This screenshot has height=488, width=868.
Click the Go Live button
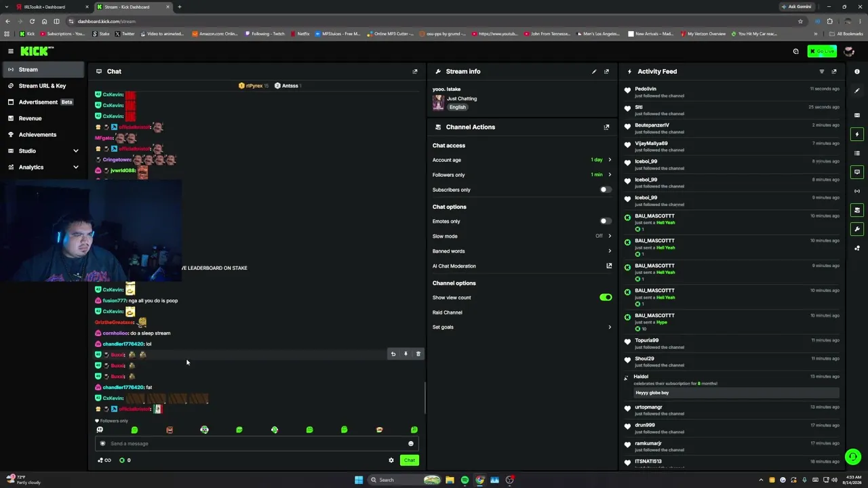tap(822, 52)
